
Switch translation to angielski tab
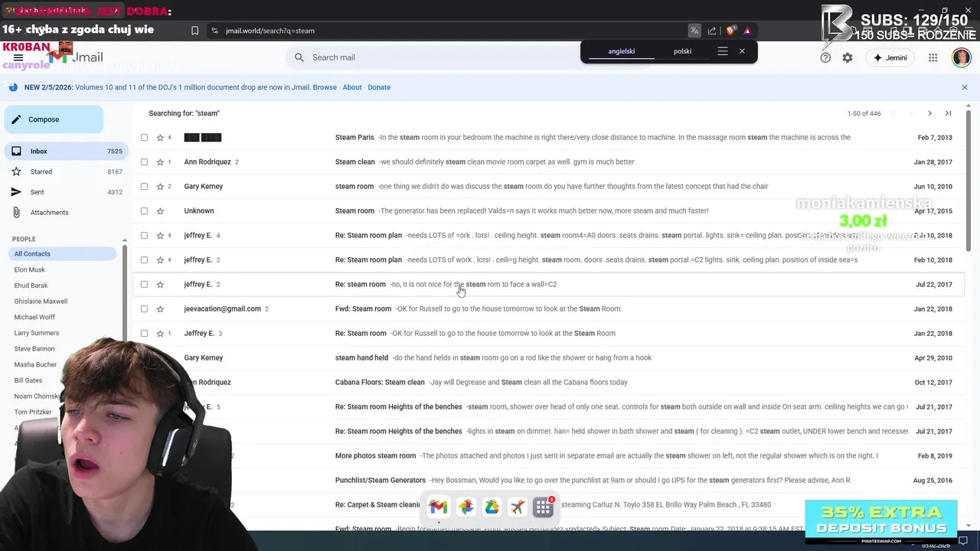coord(621,51)
